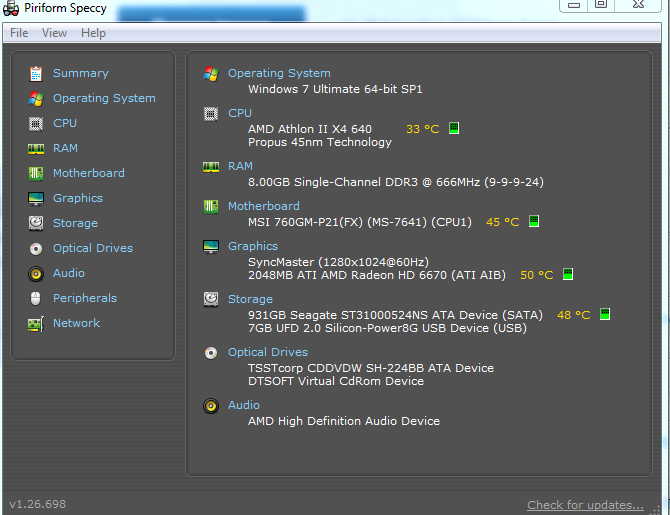Click green temperature indicator next to storage 48 °C
Screen dimensions: 670x515
pos(605,314)
